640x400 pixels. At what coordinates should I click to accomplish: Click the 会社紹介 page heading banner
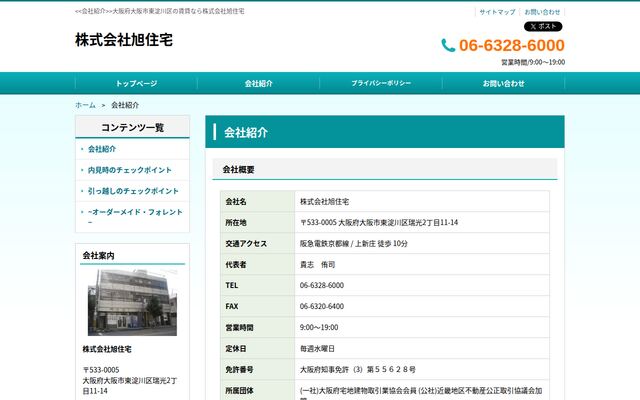coord(385,132)
